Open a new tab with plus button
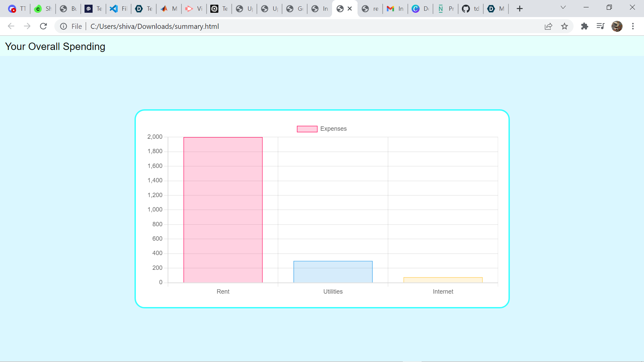Image resolution: width=644 pixels, height=362 pixels. click(x=520, y=9)
